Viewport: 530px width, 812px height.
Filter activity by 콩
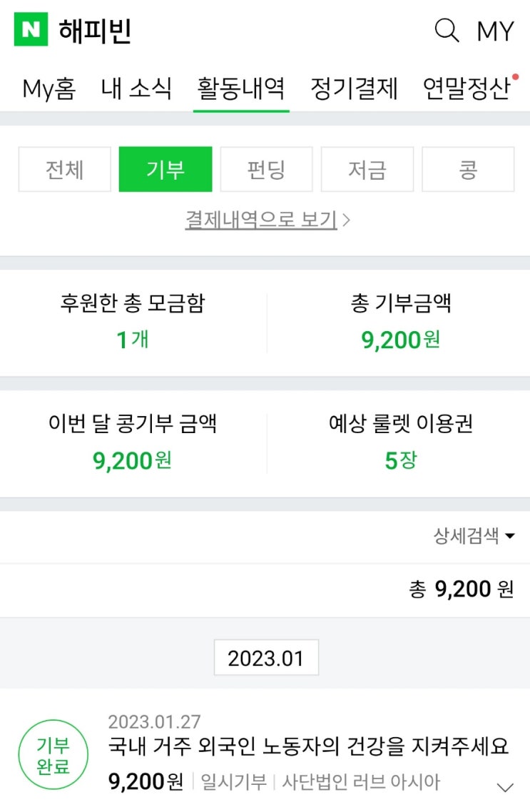(468, 170)
